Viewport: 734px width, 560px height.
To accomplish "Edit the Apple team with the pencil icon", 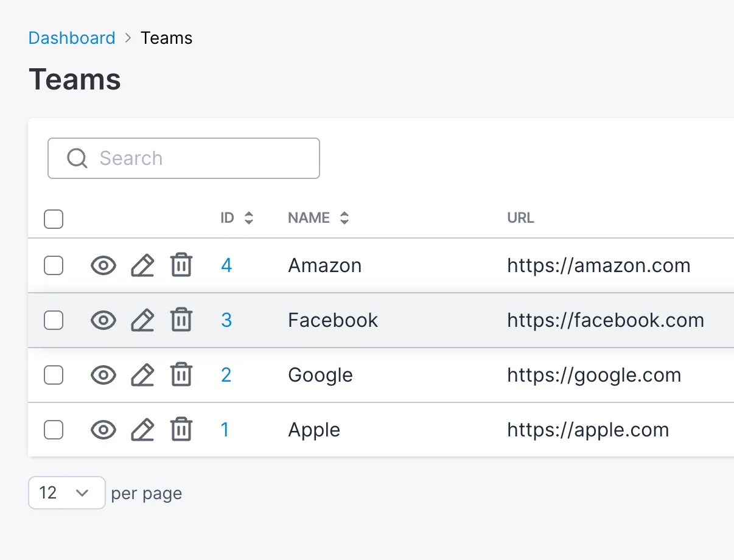I will point(142,430).
